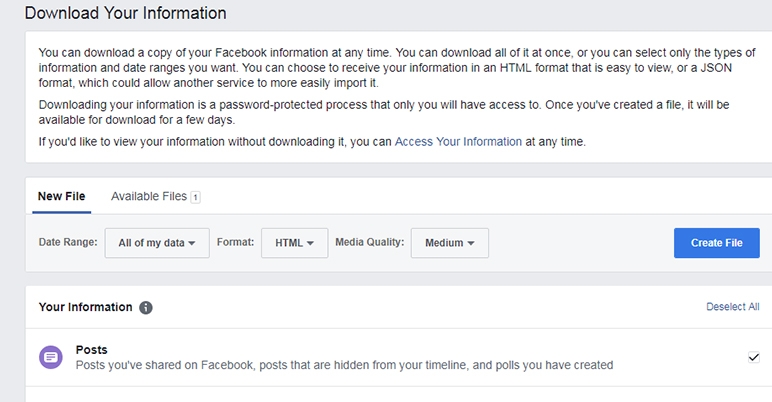Screen dimensions: 772x402
Task: Click the purple Posts category icon
Action: click(x=51, y=357)
